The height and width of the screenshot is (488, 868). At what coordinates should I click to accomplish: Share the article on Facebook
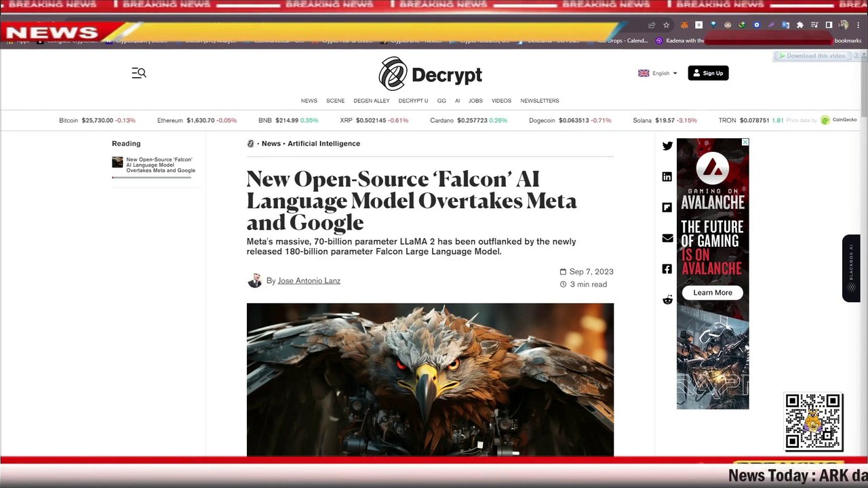point(667,269)
